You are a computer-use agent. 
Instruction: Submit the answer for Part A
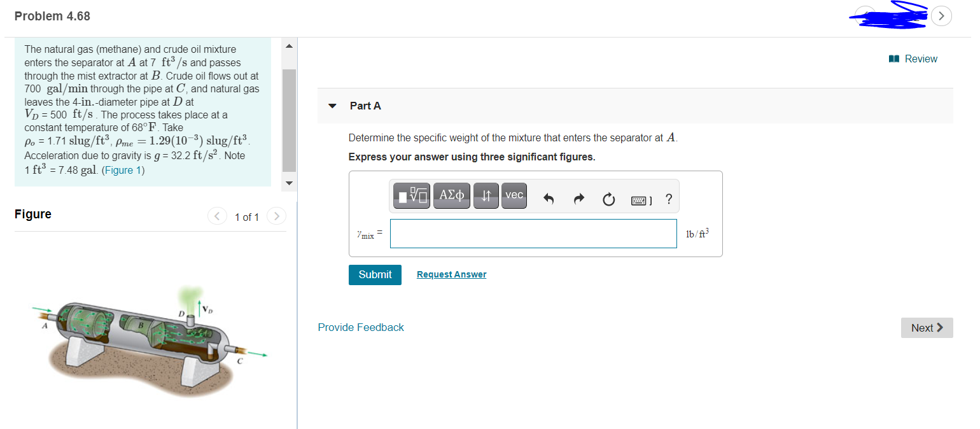pyautogui.click(x=375, y=274)
